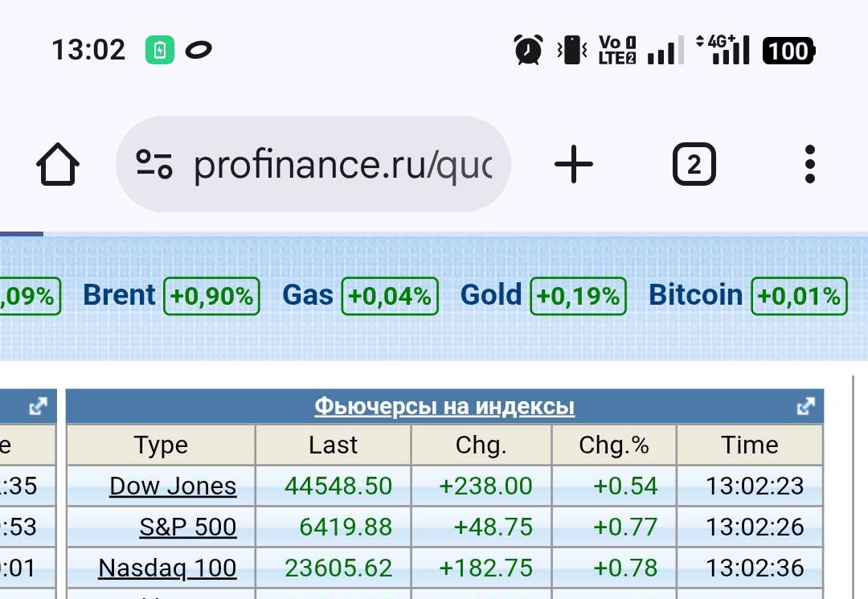Open the three-dot browser menu

pyautogui.click(x=809, y=165)
